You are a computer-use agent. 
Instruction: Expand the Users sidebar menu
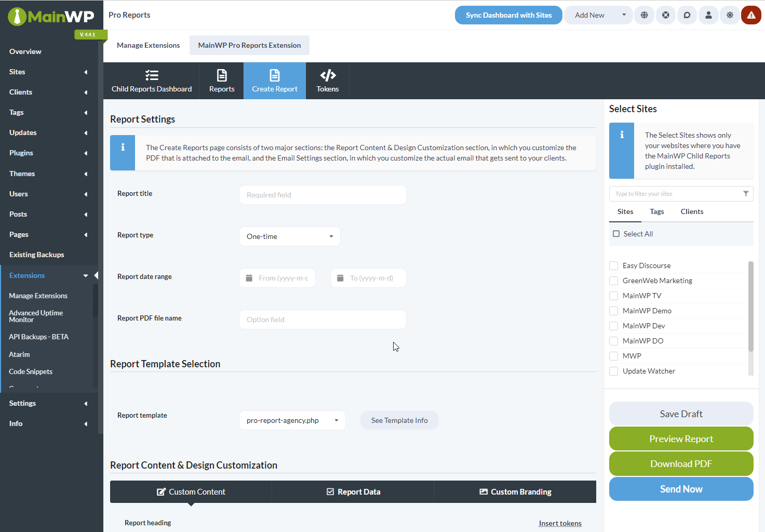point(86,194)
